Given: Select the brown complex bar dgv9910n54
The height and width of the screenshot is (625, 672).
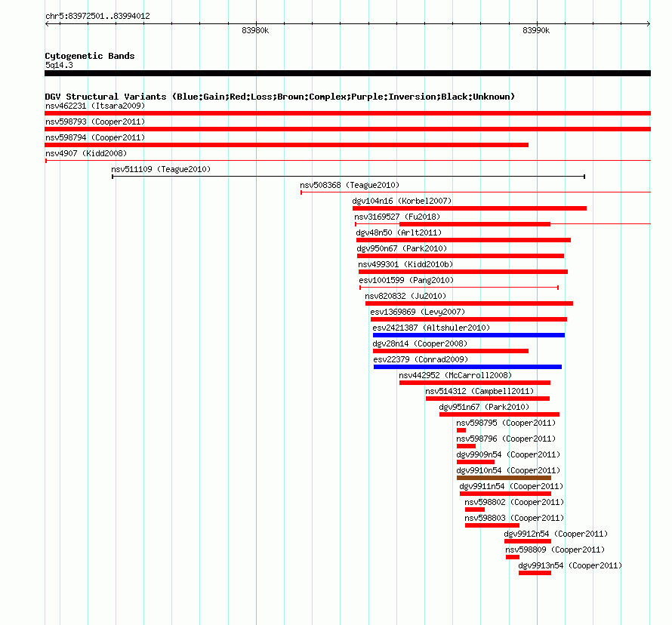Looking at the screenshot, I should 504,478.
